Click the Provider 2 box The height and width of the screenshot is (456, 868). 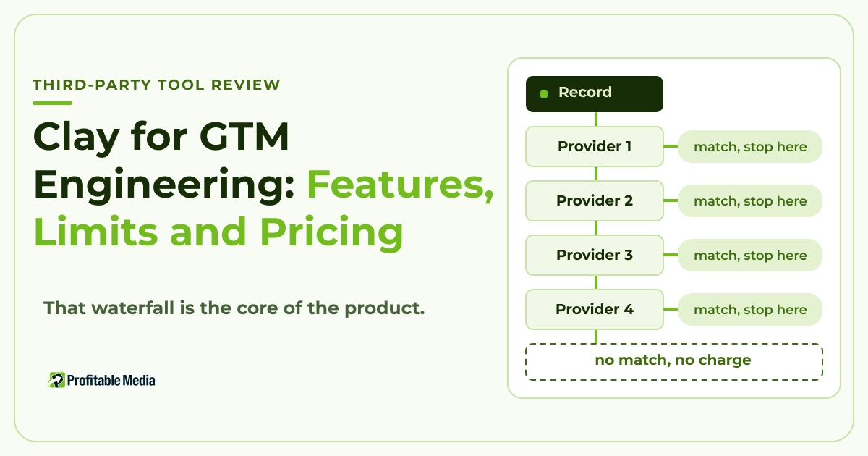[595, 200]
